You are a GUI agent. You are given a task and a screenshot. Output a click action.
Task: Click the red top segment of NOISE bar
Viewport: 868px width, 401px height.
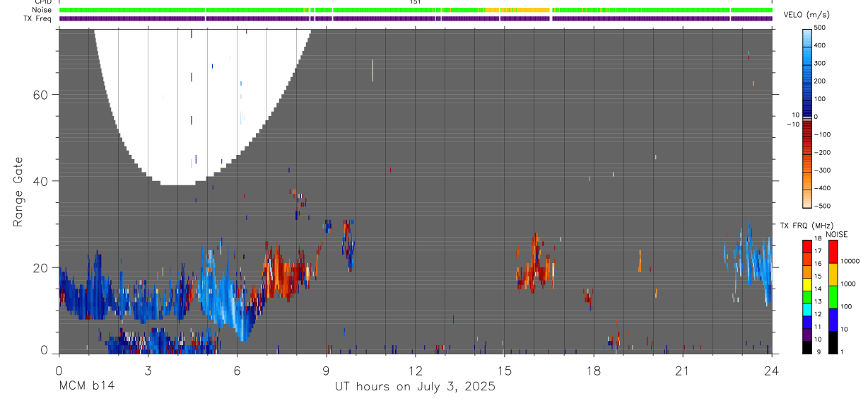pos(833,252)
